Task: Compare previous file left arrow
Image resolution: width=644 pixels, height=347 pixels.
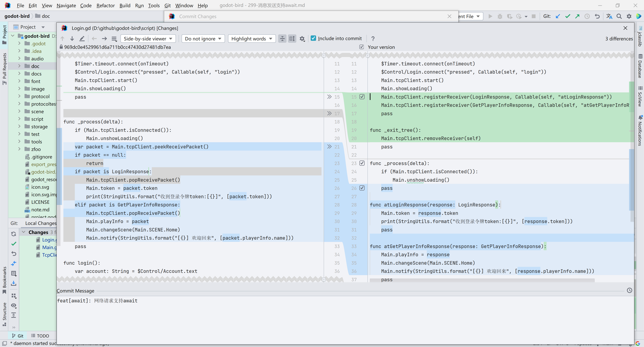Action: click(x=94, y=39)
